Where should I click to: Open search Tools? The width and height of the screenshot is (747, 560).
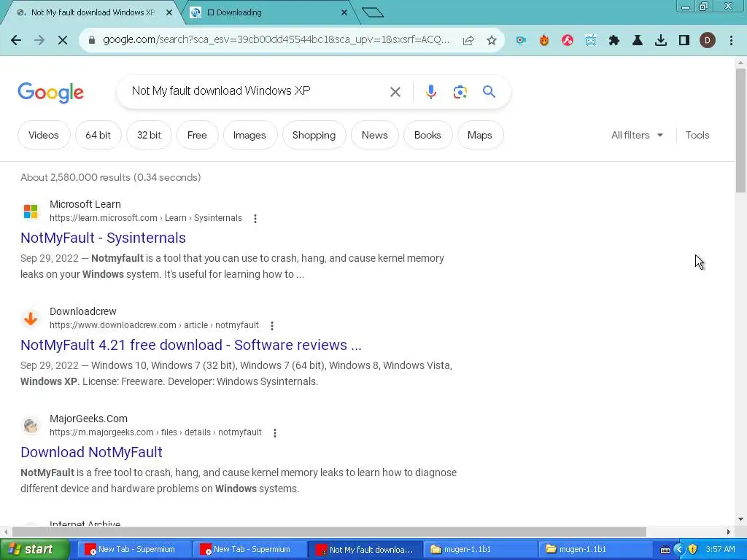697,135
